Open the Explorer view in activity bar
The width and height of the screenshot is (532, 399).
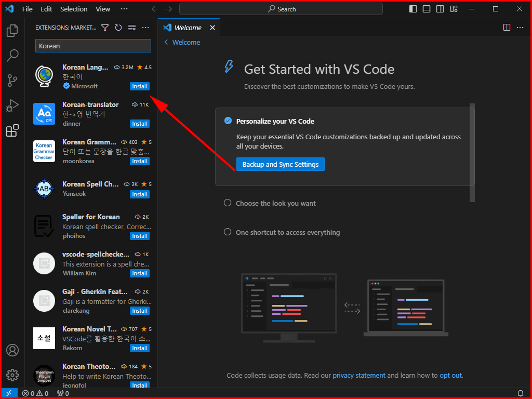click(x=12, y=31)
